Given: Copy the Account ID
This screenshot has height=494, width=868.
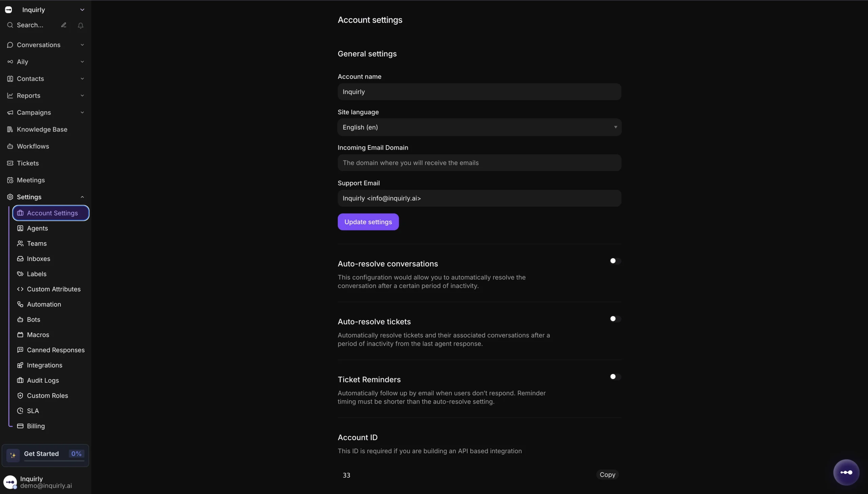Looking at the screenshot, I should [607, 475].
